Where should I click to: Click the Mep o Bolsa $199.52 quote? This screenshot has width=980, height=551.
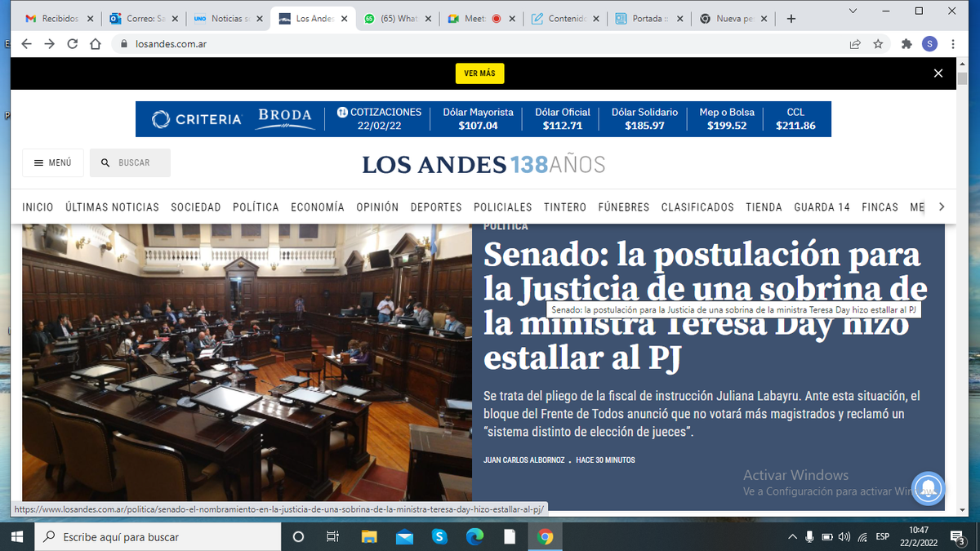coord(727,118)
